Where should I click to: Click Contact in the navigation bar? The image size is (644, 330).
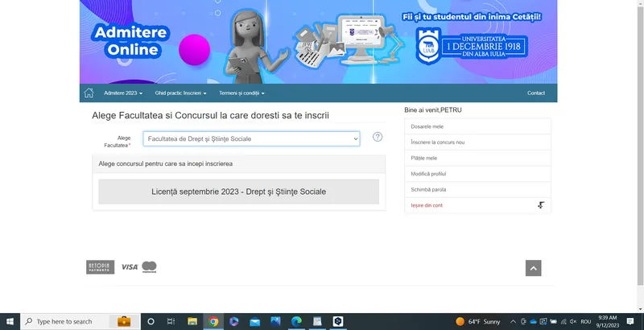click(x=536, y=93)
